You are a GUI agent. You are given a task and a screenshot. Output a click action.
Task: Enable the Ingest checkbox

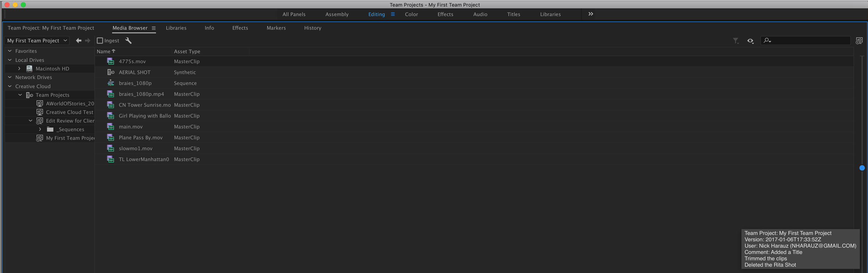point(100,41)
